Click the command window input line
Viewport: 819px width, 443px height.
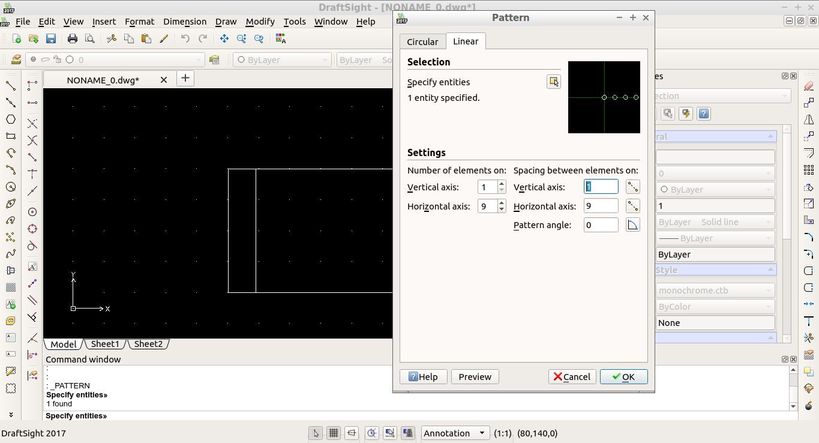pyautogui.click(x=415, y=416)
